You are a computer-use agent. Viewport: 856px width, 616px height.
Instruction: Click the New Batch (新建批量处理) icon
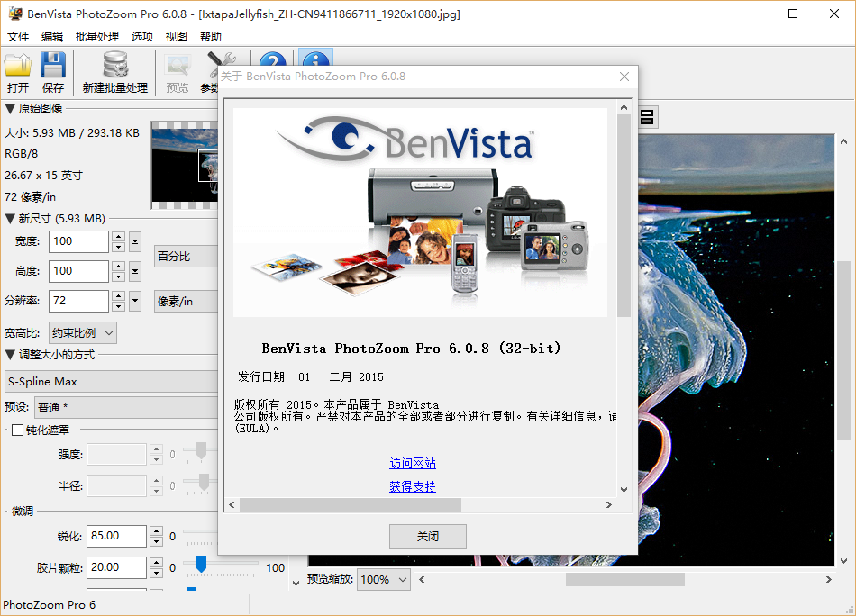click(114, 67)
